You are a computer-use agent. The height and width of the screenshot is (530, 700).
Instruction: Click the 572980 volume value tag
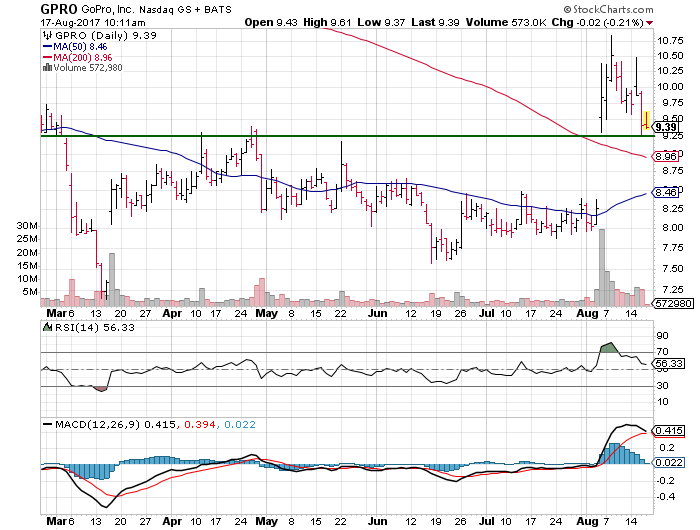tap(673, 304)
